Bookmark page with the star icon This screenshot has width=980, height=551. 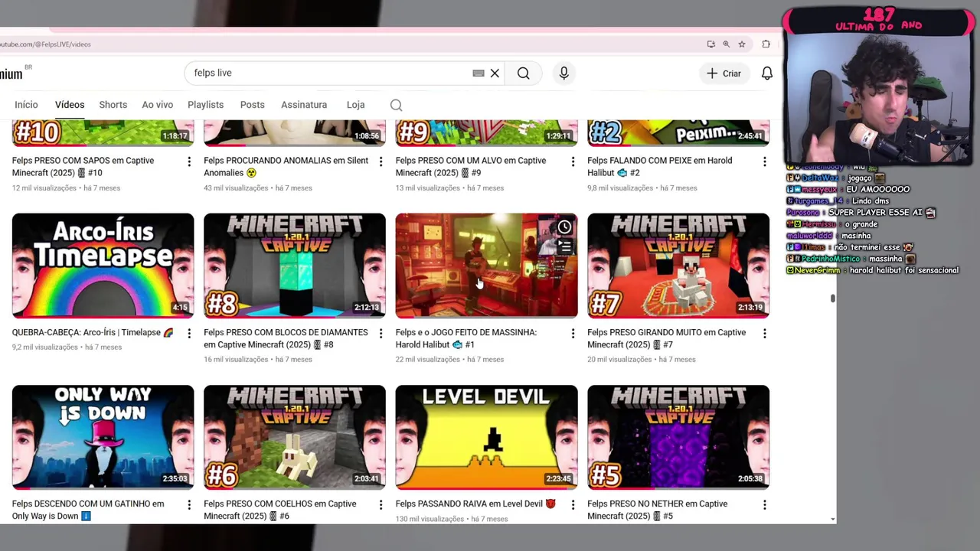741,44
